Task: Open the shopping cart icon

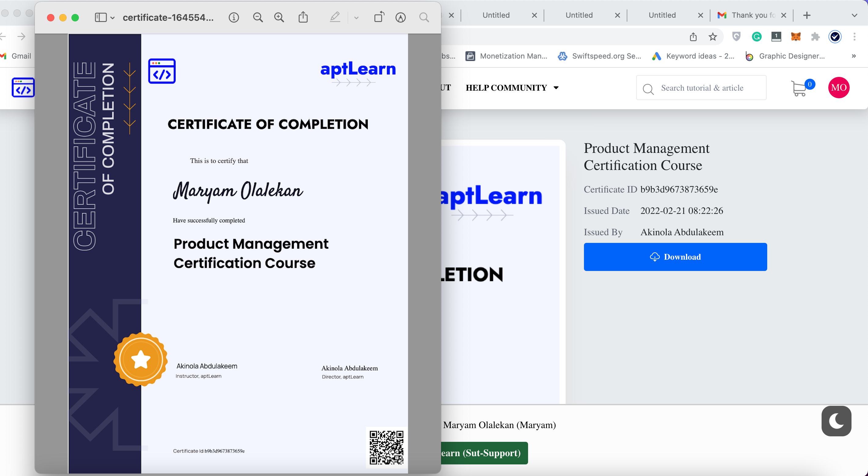Action: [x=799, y=88]
